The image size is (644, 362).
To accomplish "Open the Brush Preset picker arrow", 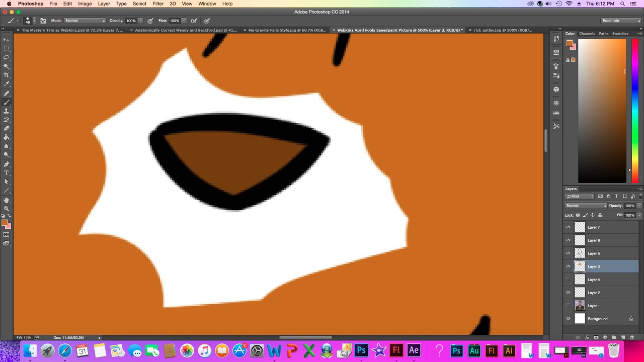I will pyautogui.click(x=34, y=21).
